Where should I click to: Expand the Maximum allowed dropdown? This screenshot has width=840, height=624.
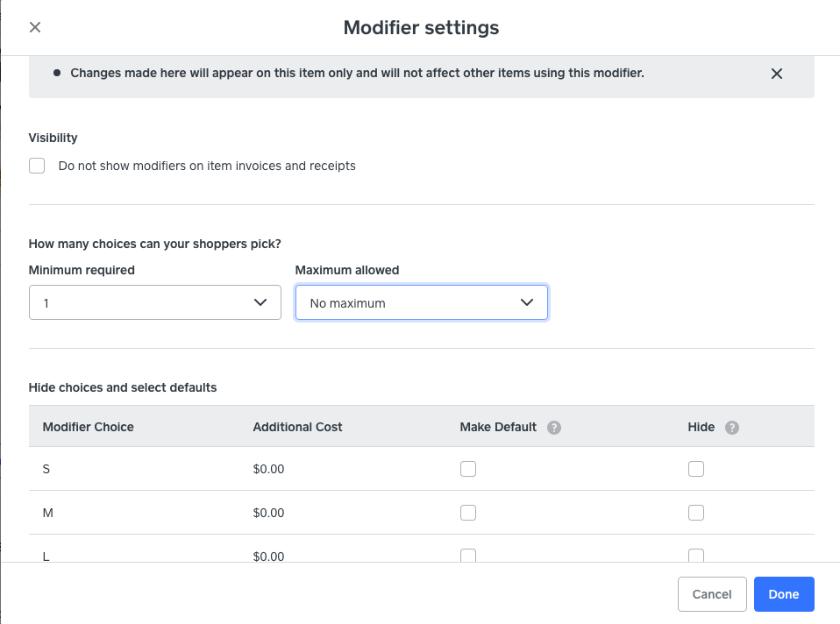[x=421, y=302]
